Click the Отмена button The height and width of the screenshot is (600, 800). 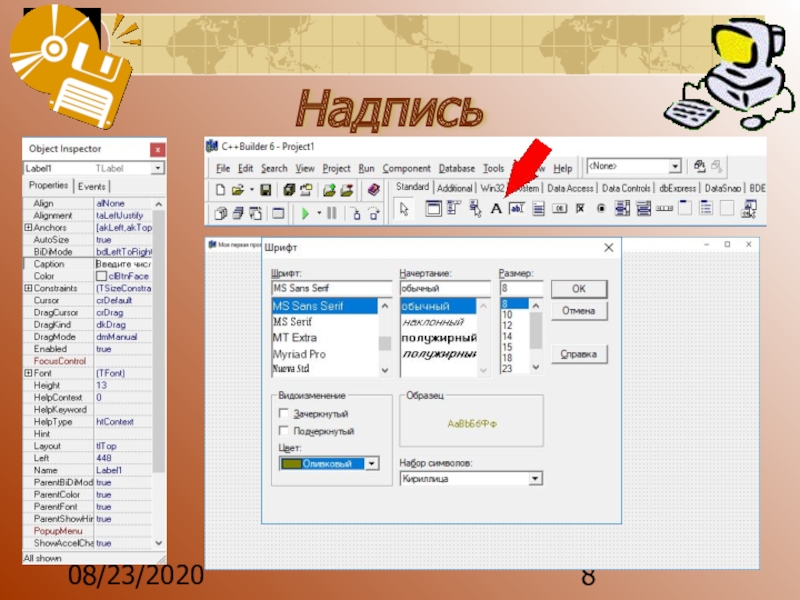578,311
